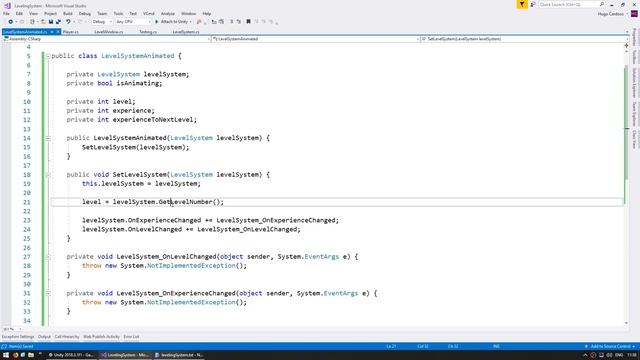
Task: Click the New Project toolbar icon
Action: [x=32, y=22]
